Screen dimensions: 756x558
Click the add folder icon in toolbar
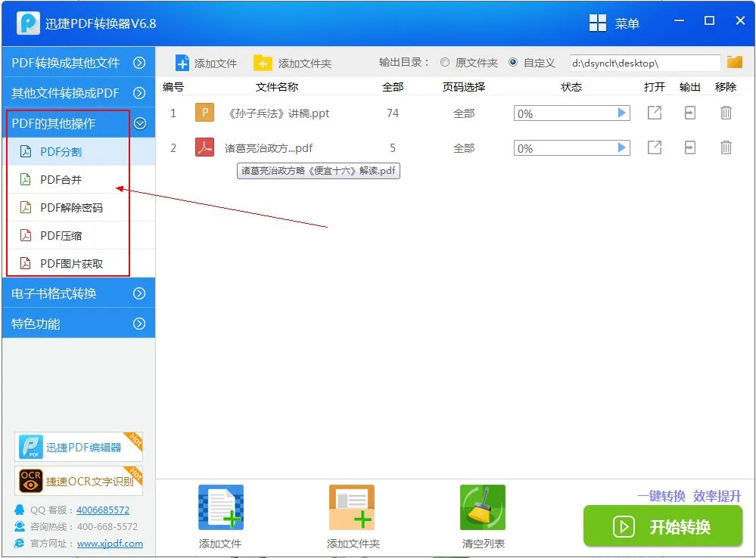(263, 63)
